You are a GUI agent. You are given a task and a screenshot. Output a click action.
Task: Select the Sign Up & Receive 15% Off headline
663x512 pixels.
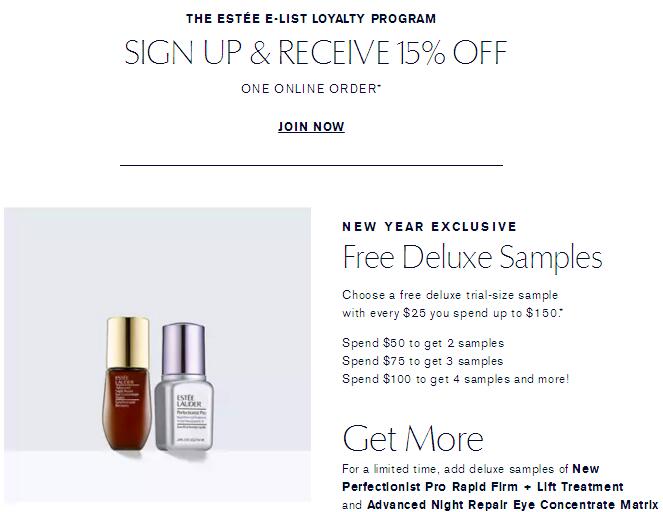[x=315, y=52]
